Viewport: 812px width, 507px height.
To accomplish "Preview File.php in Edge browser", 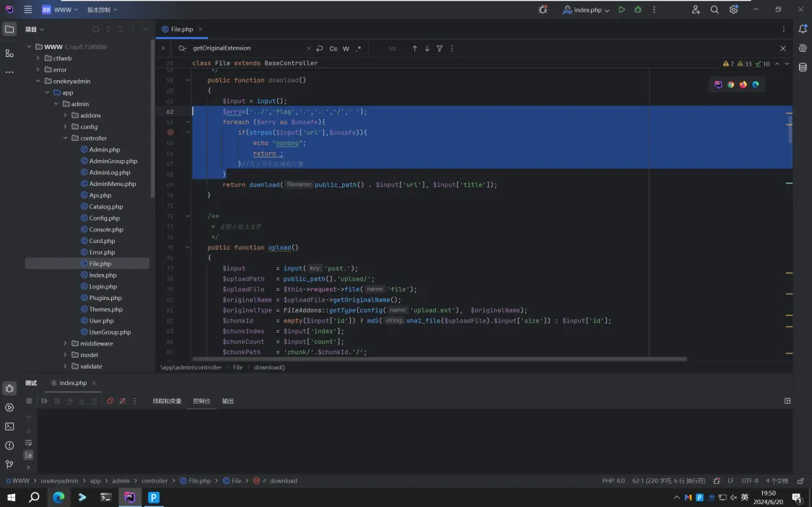I will point(756,84).
